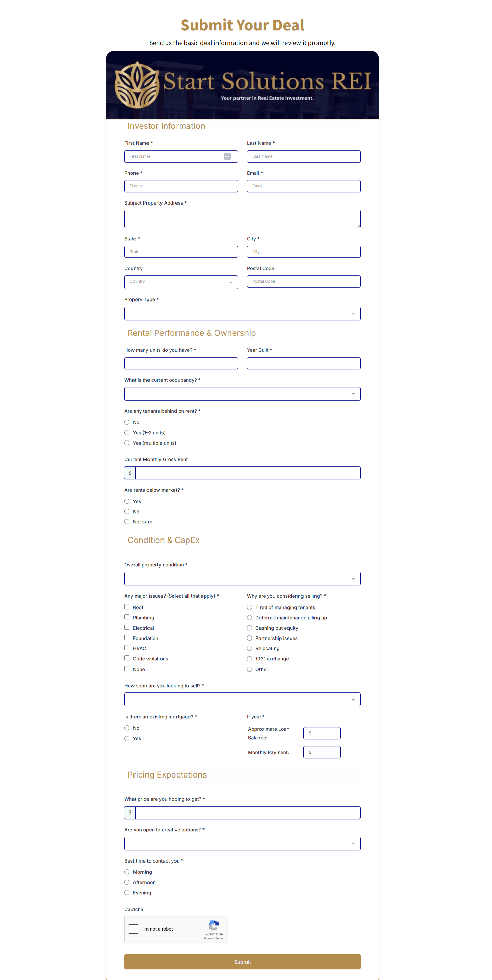The image size is (492, 980).
Task: Tick the I'm not a robot checkbox
Action: [x=133, y=929]
